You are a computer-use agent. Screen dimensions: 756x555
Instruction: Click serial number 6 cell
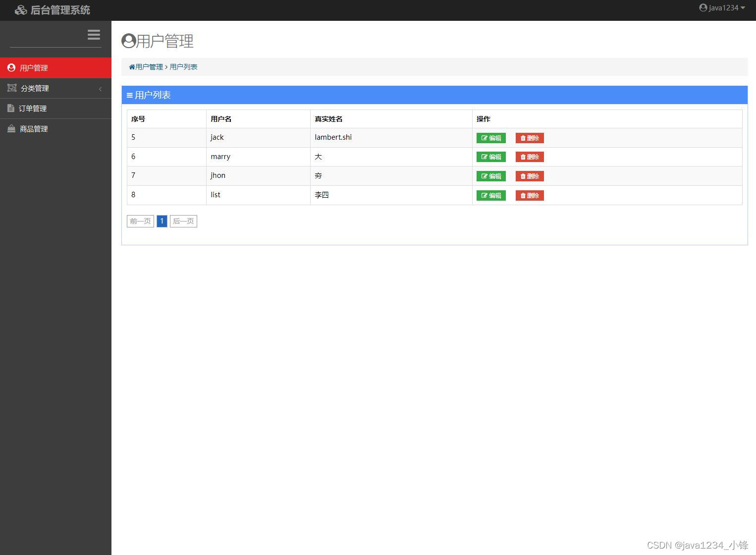[166, 157]
